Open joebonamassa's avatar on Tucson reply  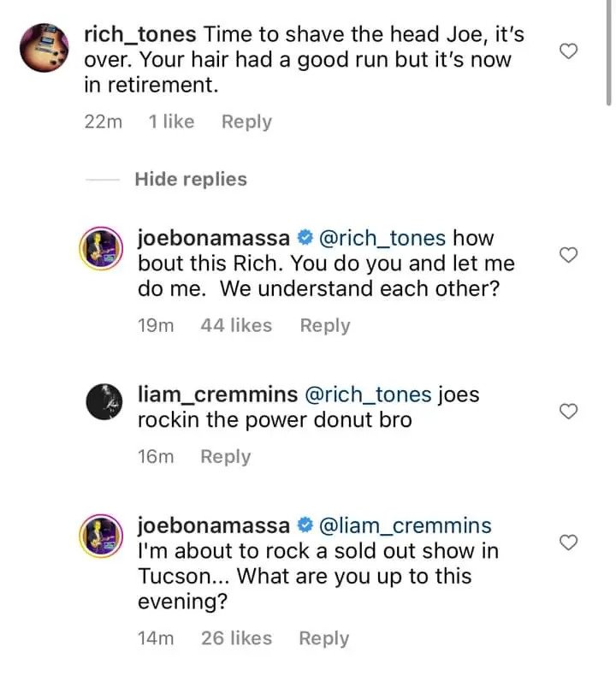coord(101,532)
